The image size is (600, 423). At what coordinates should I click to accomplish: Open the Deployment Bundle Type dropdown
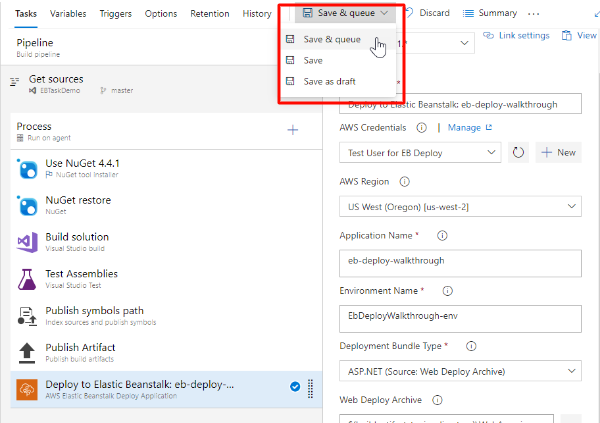tap(460, 371)
